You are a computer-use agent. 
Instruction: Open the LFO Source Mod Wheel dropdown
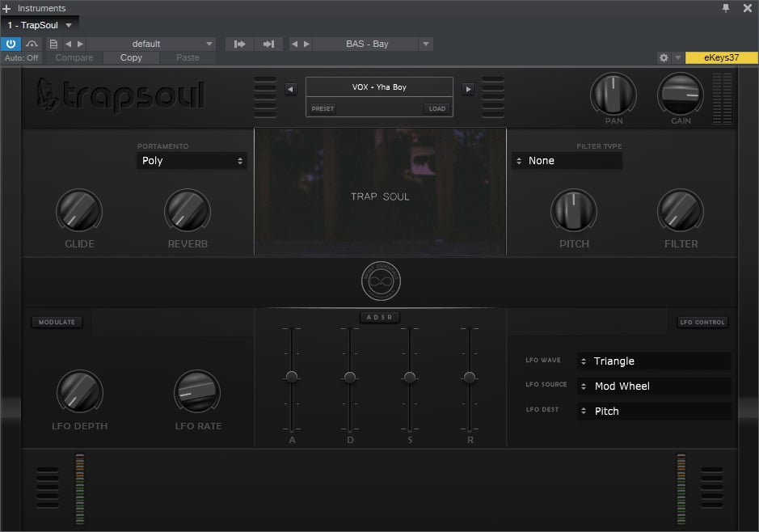pyautogui.click(x=654, y=386)
